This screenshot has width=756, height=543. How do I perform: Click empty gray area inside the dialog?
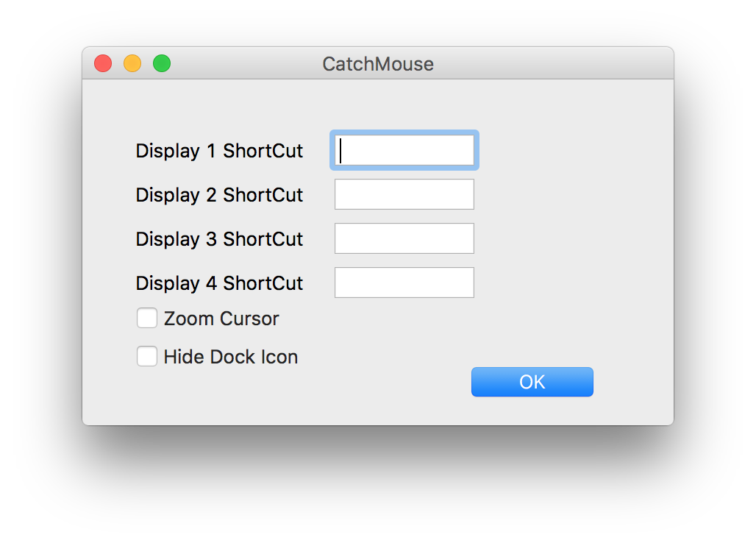pos(574,217)
